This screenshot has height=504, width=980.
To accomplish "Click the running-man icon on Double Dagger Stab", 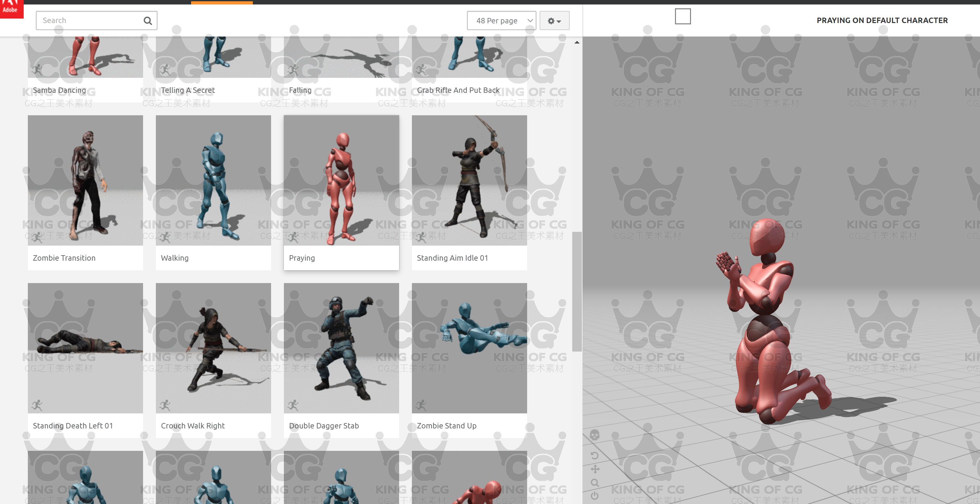I will point(293,405).
